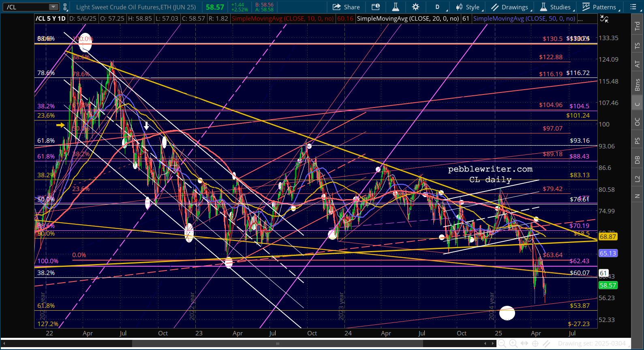The image size is (644, 350).
Task: Open the Studies menu
Action: click(x=556, y=7)
